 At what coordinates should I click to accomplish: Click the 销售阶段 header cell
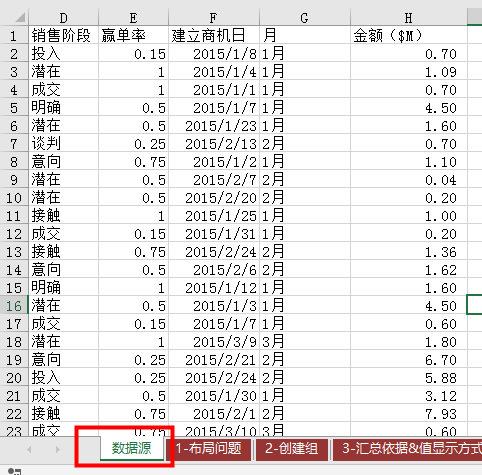[x=63, y=36]
